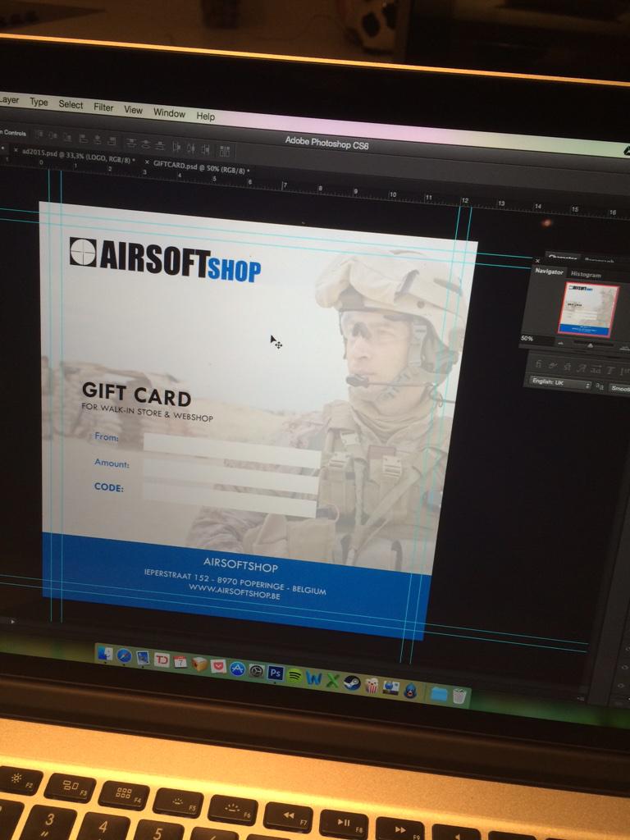The image size is (630, 840).
Task: Click the Navigator zoom in mountain icon
Action: click(624, 348)
